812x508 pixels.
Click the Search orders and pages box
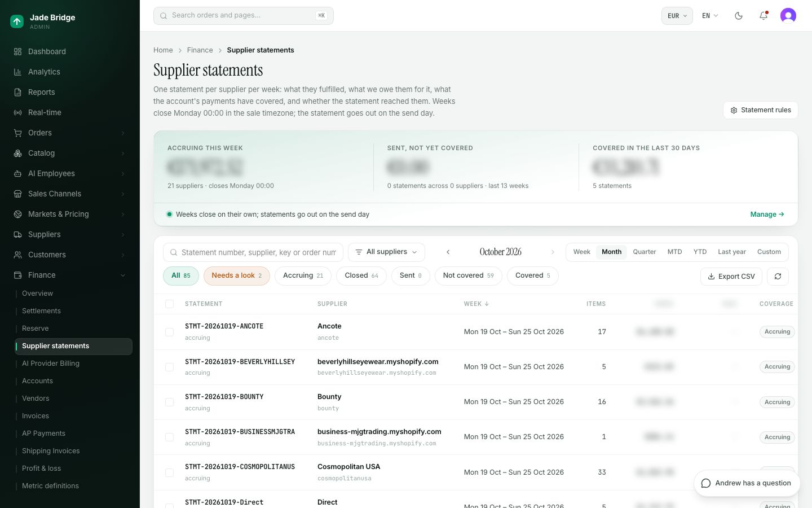[244, 16]
